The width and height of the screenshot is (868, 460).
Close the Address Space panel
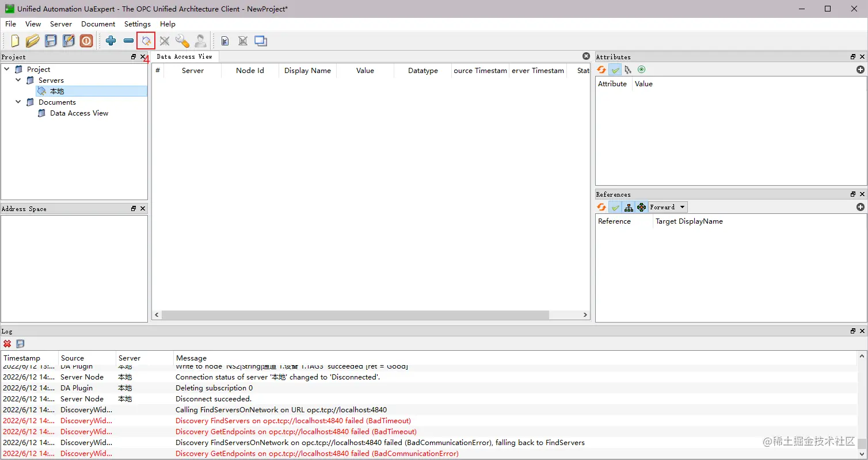coord(143,209)
